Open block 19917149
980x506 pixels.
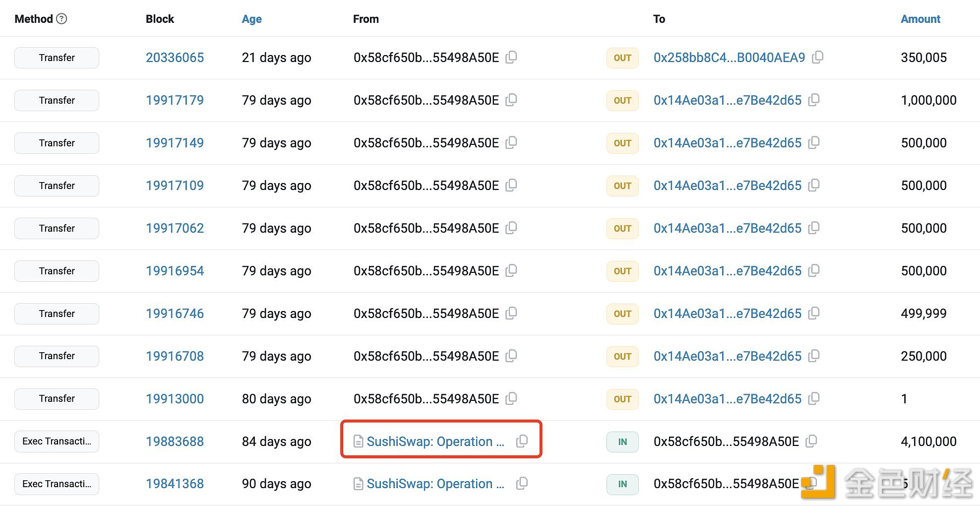tap(175, 143)
